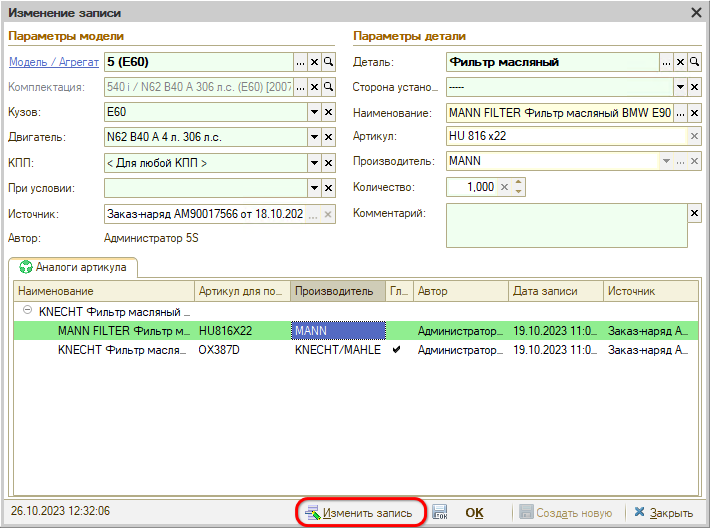Viewport: 710px width, 528px height.
Task: Open magnifier lookup for Комплектация field
Action: 328,87
